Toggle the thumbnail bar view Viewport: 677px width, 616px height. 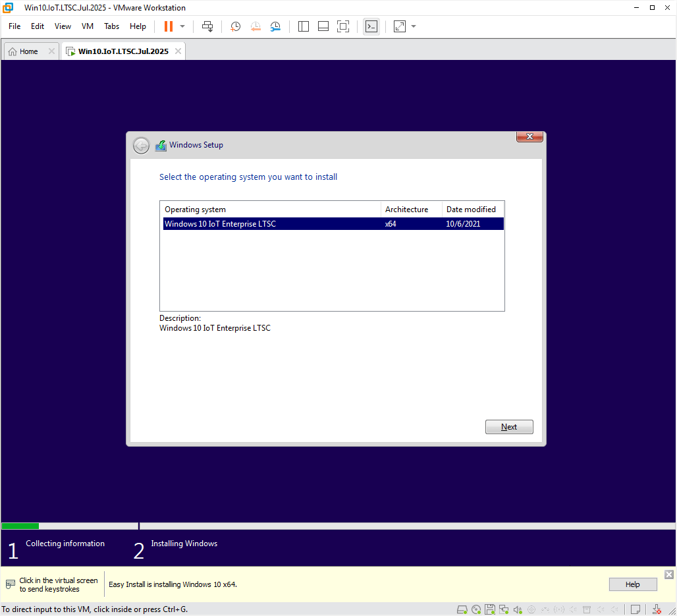tap(323, 26)
